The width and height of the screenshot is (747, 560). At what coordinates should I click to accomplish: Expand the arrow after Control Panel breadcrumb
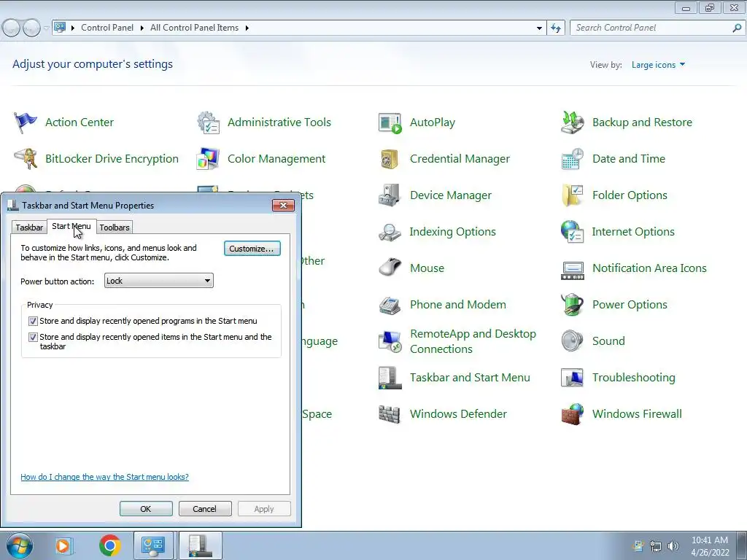[142, 28]
